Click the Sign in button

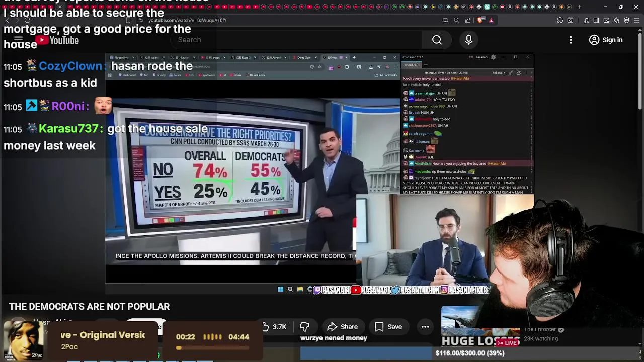pyautogui.click(x=606, y=40)
